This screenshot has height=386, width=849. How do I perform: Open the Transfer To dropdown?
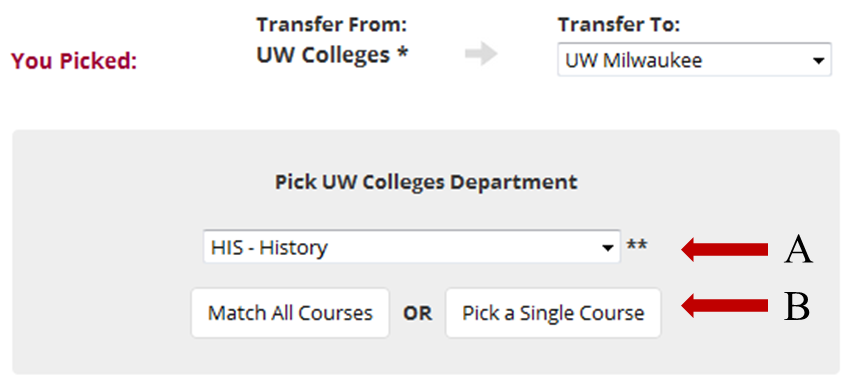(x=694, y=60)
